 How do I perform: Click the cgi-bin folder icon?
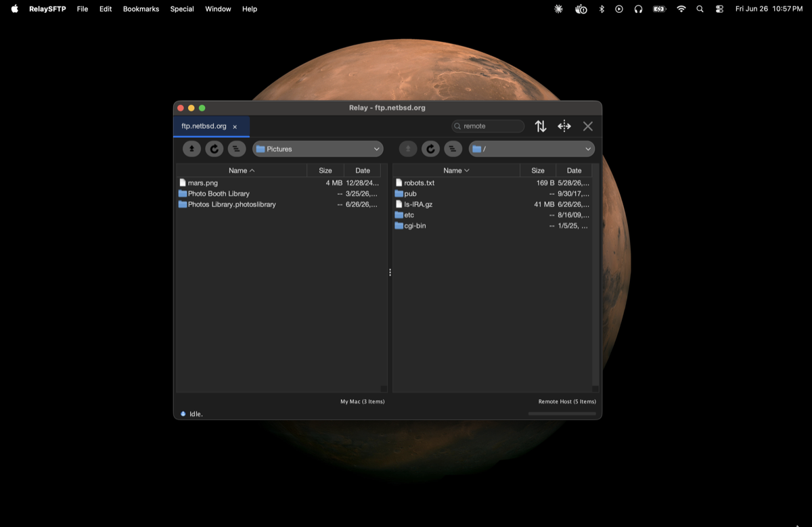click(399, 226)
